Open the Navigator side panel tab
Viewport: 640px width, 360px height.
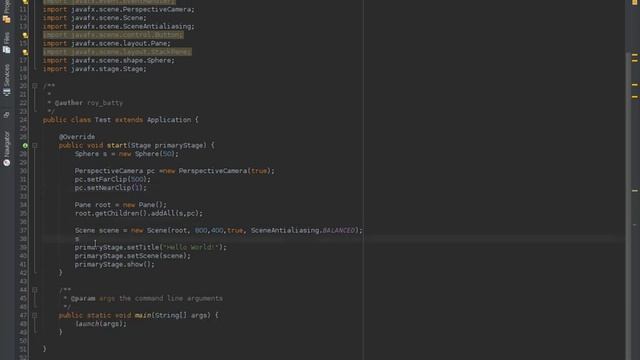7,148
